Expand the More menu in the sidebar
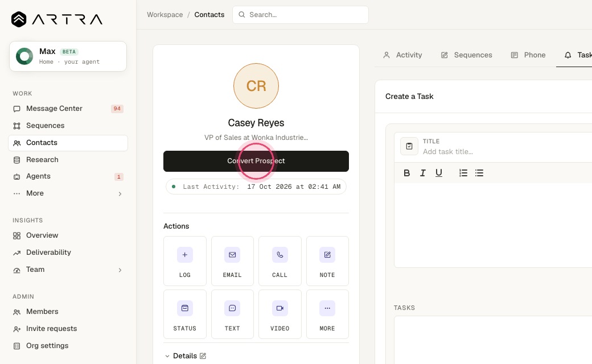 tap(68, 193)
